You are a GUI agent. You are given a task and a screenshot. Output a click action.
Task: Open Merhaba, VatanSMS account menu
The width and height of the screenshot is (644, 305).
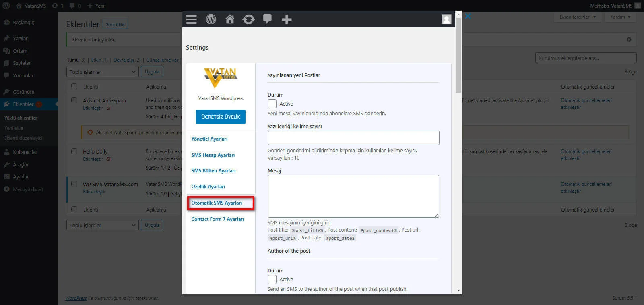click(x=615, y=6)
